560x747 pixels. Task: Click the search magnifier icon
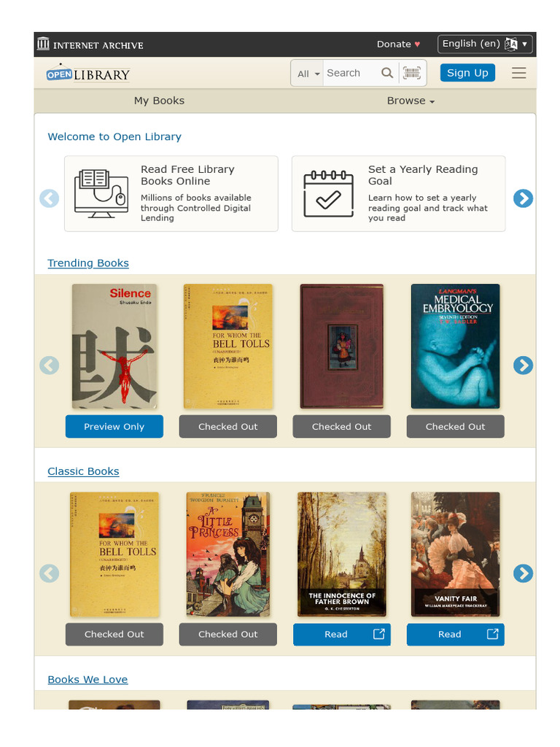pos(387,73)
